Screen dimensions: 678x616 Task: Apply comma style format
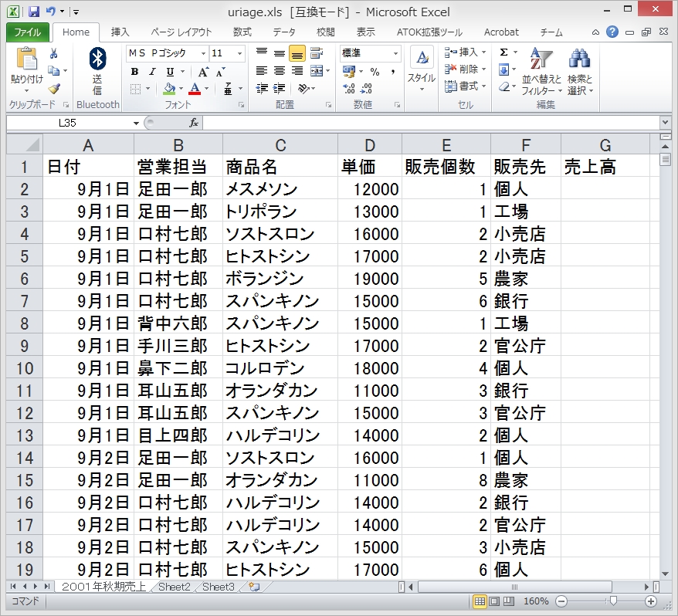[392, 72]
